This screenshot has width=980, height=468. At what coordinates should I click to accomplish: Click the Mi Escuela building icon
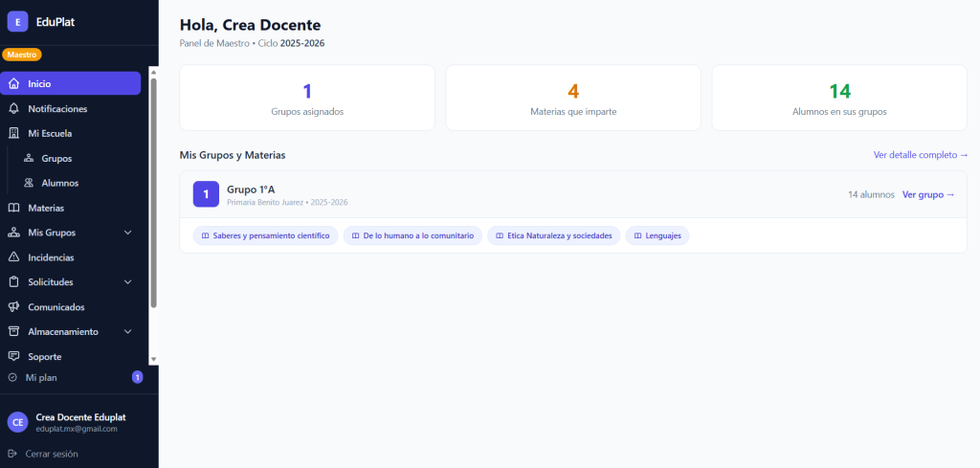13,134
